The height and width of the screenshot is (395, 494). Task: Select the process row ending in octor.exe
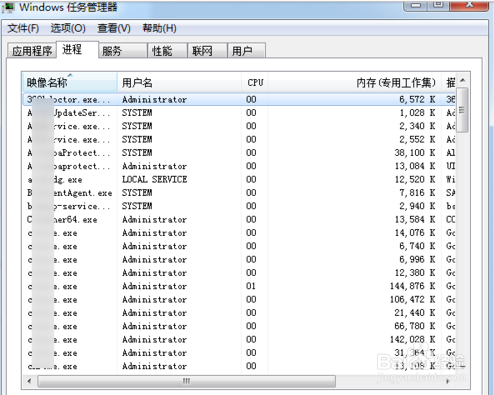[x=239, y=99]
